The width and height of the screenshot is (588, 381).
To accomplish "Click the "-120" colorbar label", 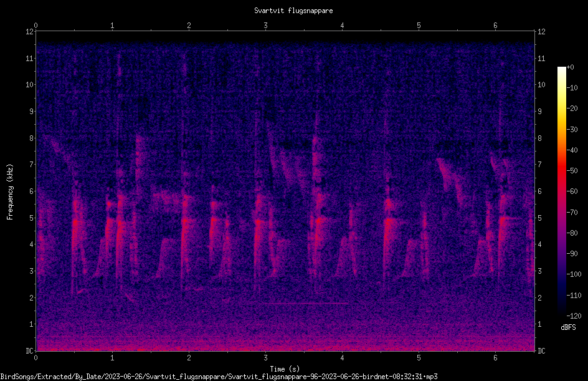I will pyautogui.click(x=574, y=316).
